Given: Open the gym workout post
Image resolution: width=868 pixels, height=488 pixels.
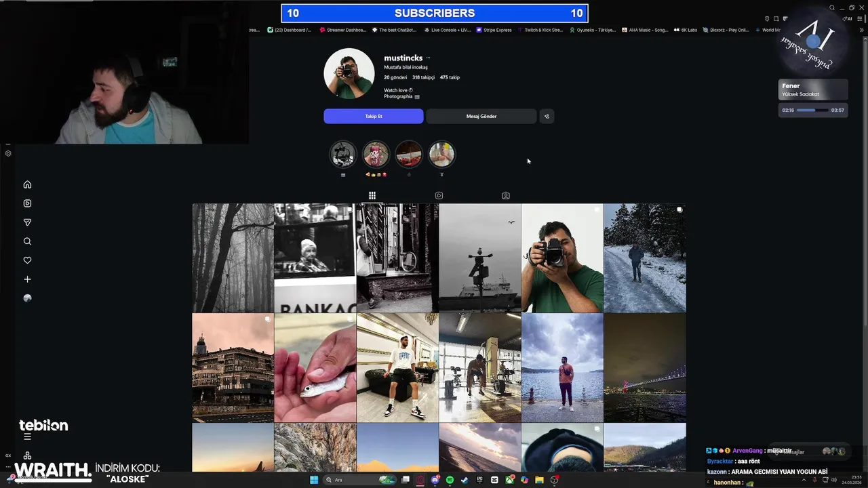Looking at the screenshot, I should pyautogui.click(x=480, y=368).
